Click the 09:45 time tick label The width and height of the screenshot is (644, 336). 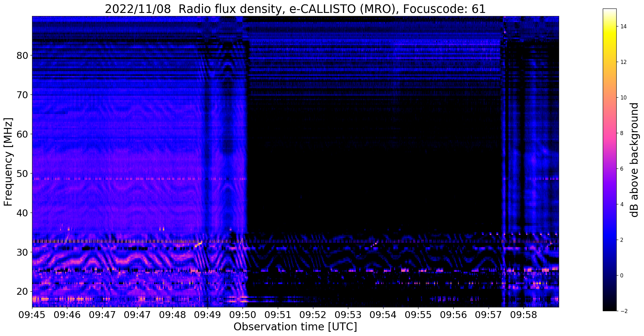32,315
